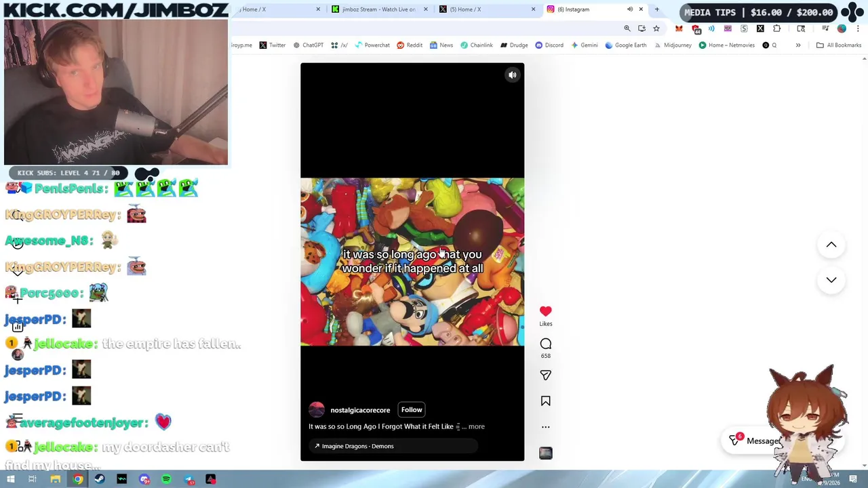Open the Powerchat bookmark
868x488 pixels.
[x=372, y=45]
